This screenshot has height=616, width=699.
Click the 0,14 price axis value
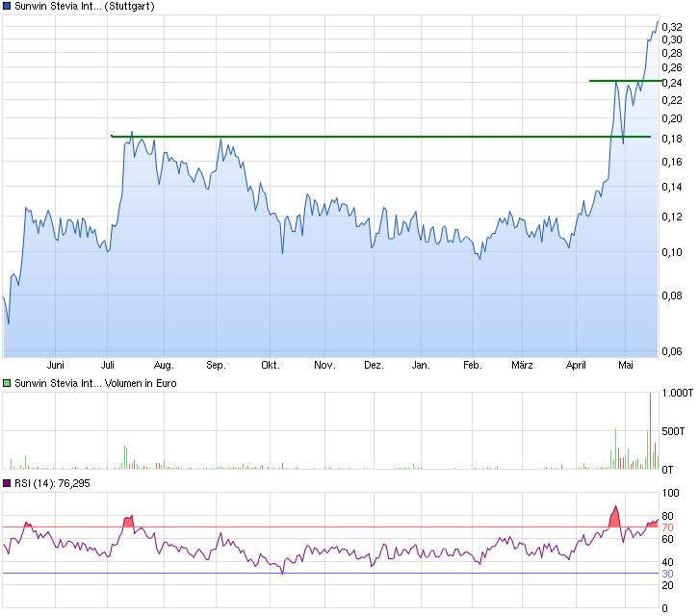[672, 187]
